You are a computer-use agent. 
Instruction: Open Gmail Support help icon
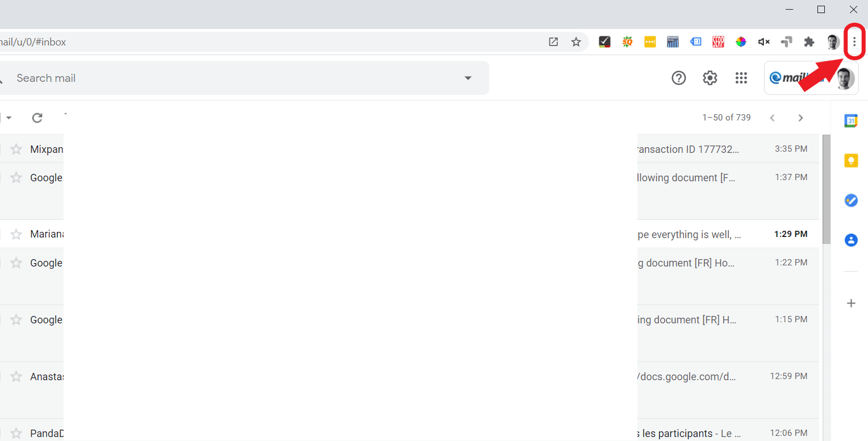point(679,78)
